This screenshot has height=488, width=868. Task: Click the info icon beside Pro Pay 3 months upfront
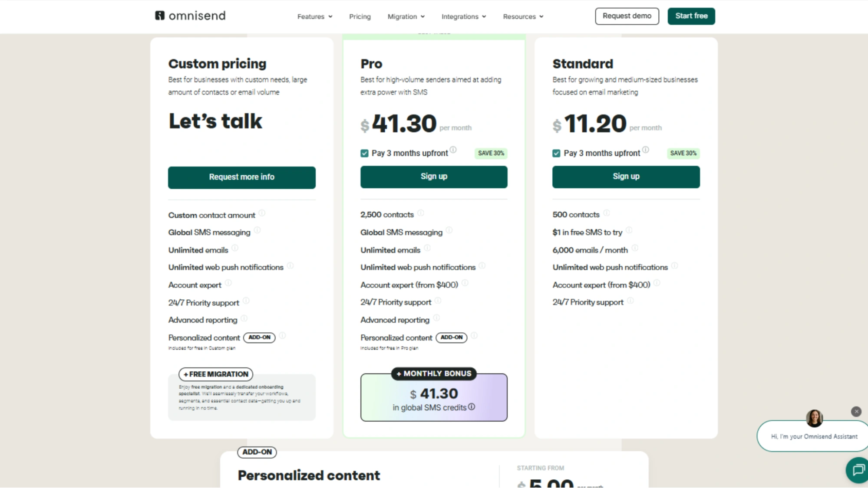pos(454,150)
